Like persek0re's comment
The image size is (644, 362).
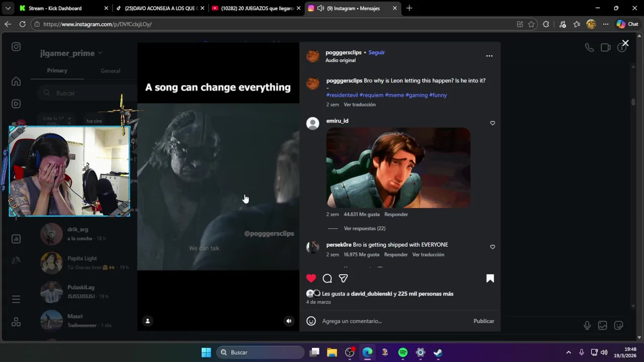tap(493, 247)
